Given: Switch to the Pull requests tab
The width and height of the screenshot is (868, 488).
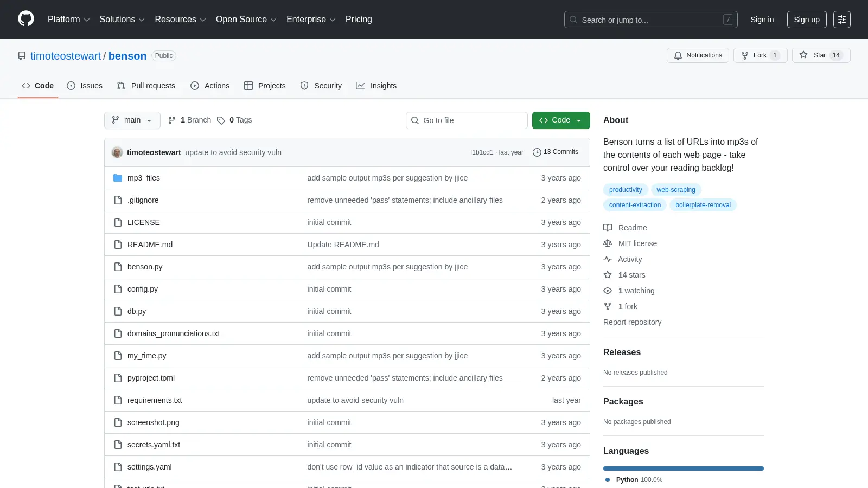Looking at the screenshot, I should (x=146, y=86).
